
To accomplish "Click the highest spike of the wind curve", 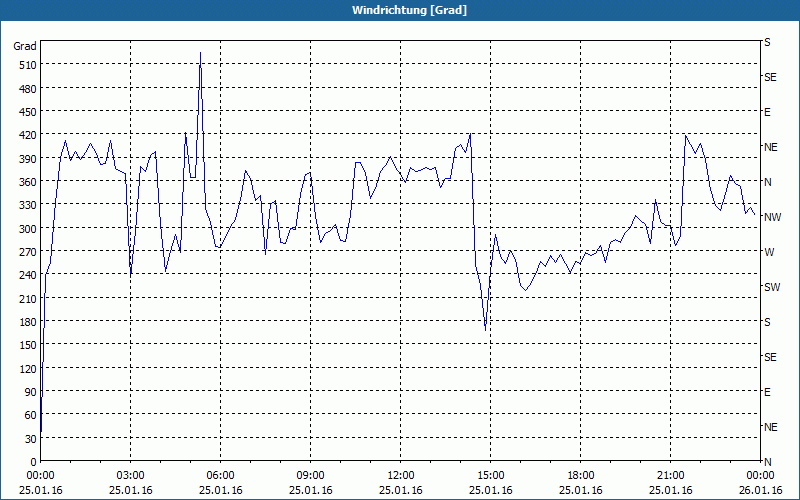I will click(201, 53).
